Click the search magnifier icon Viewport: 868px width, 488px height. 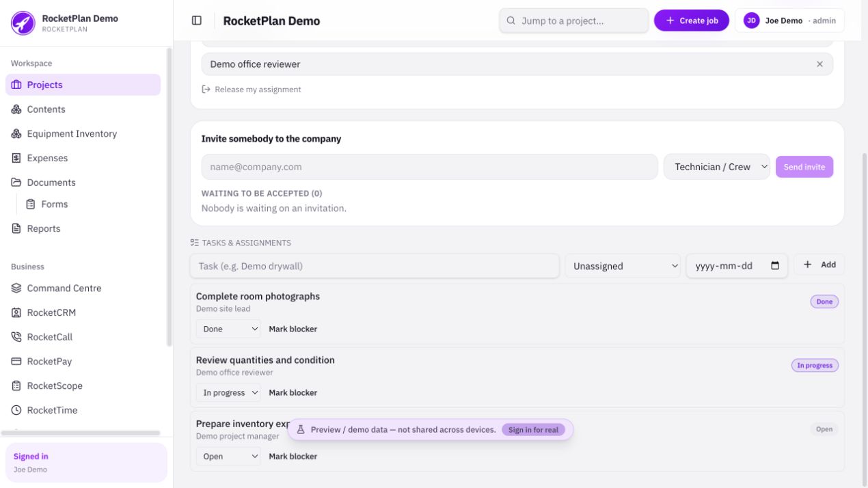(x=511, y=21)
